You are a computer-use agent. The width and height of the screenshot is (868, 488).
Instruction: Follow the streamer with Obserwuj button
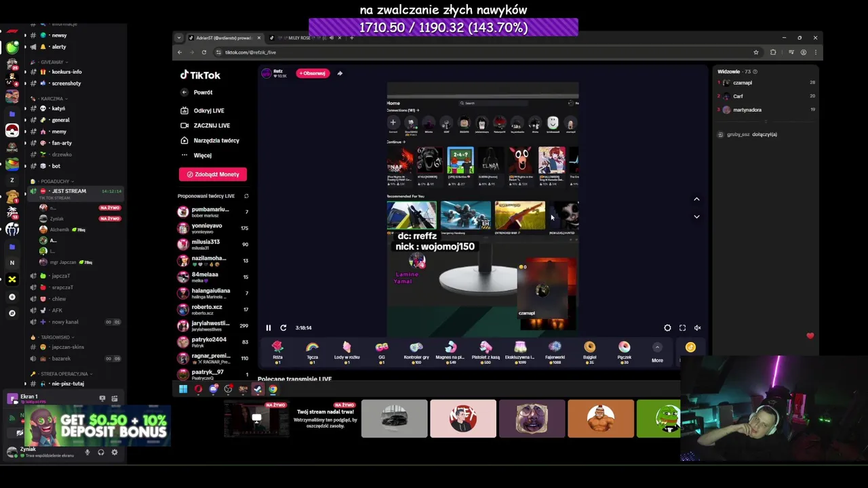coord(313,73)
